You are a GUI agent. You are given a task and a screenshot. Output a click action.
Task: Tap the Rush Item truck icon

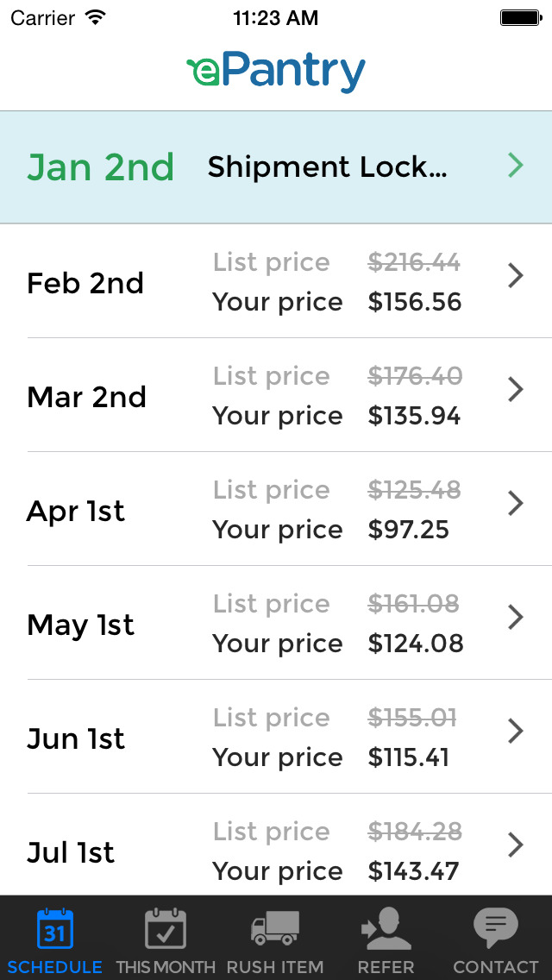(275, 929)
